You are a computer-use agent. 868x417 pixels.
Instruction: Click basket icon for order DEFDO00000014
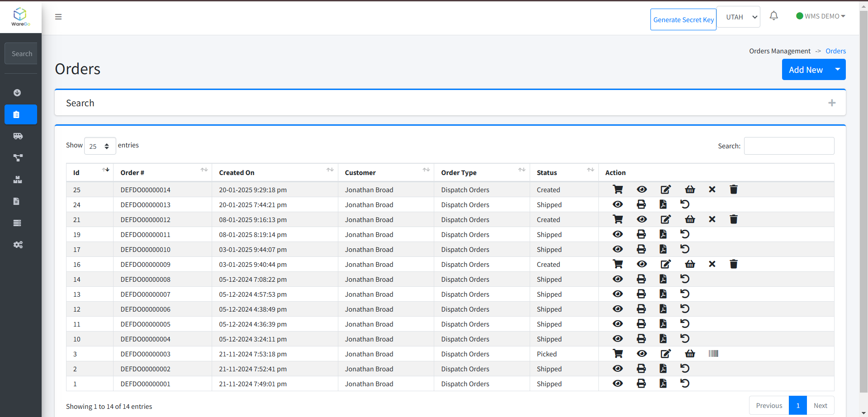coord(690,190)
